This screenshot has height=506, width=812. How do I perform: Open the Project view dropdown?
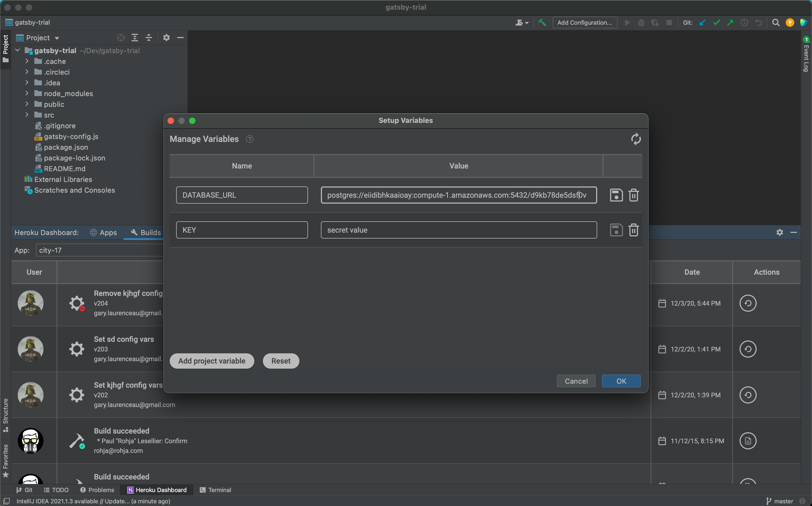tap(57, 38)
